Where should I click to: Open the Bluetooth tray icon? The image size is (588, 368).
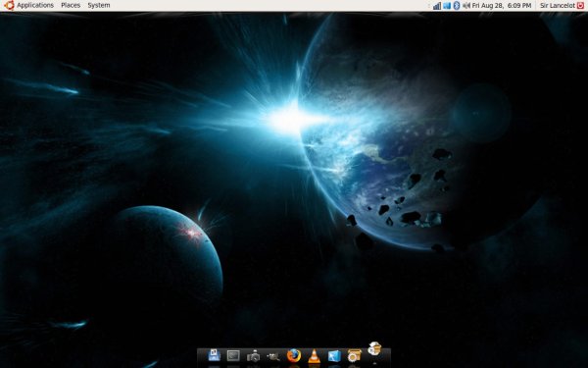coord(457,5)
